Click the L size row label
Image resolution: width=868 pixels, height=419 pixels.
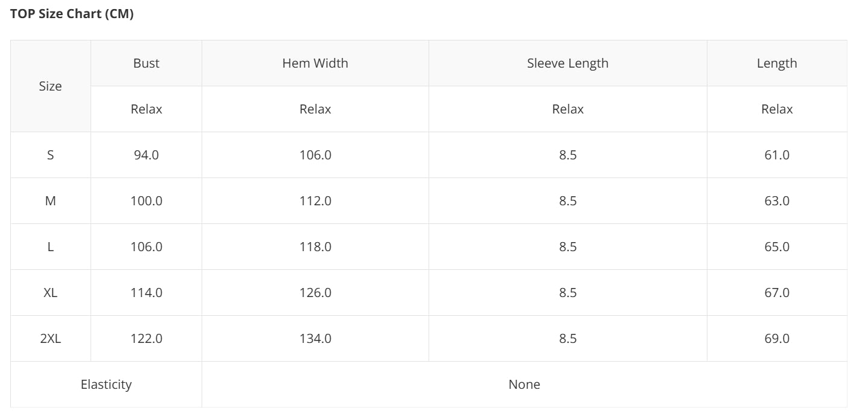pyautogui.click(x=51, y=247)
